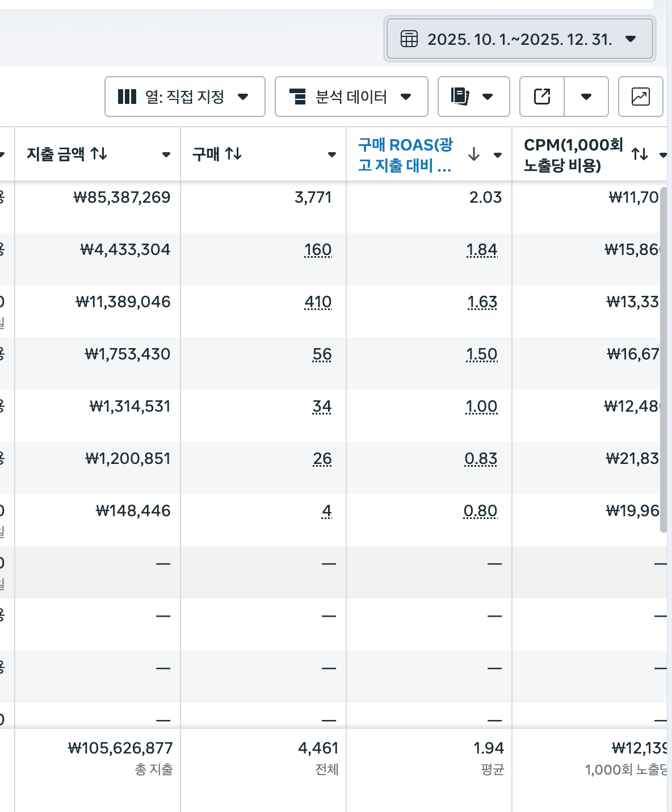Viewport: 672px width, 812px height.
Task: Click the 0.83 ROAS value
Action: tap(481, 459)
